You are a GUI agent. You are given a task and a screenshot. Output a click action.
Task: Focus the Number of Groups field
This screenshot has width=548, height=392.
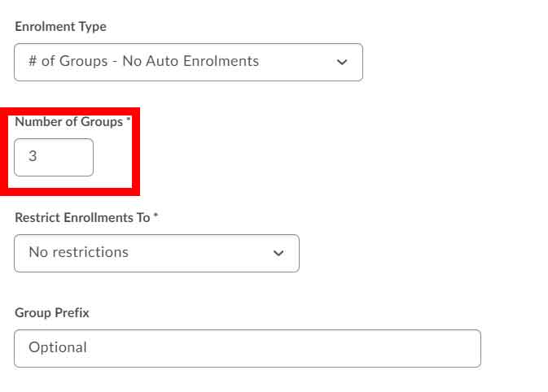(x=54, y=157)
